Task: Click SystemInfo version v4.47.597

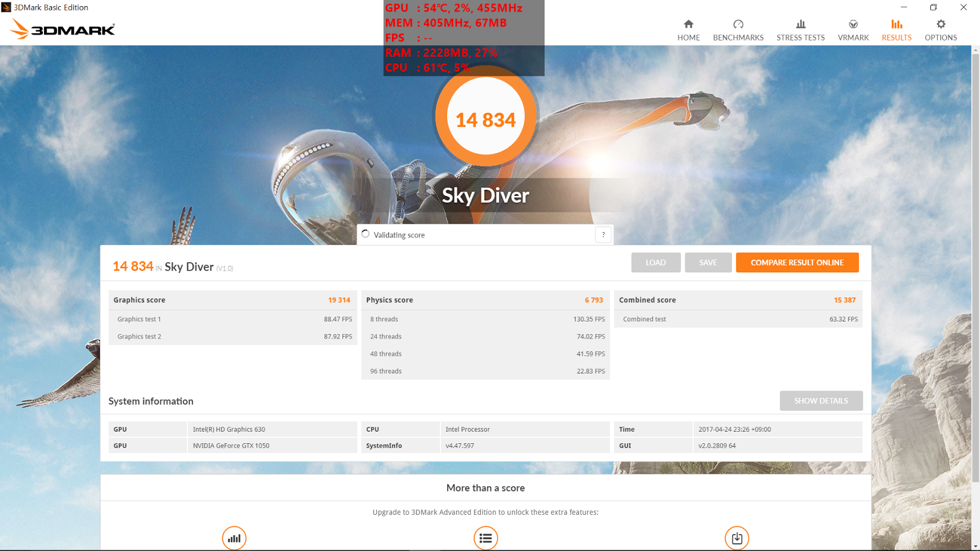Action: [x=460, y=446]
